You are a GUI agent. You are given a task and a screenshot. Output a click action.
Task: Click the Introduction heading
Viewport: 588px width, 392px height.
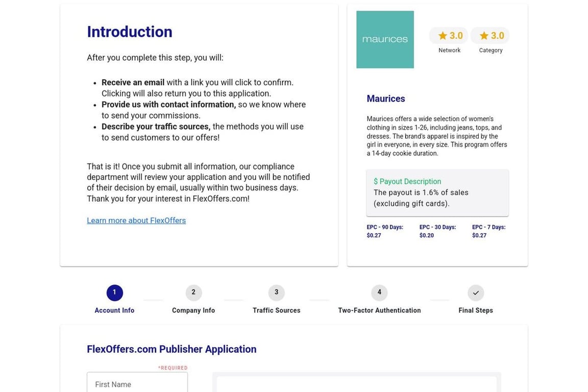(130, 32)
